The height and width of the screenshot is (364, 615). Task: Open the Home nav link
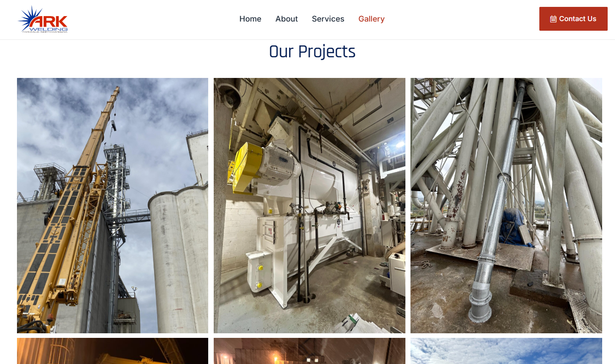pyautogui.click(x=250, y=19)
